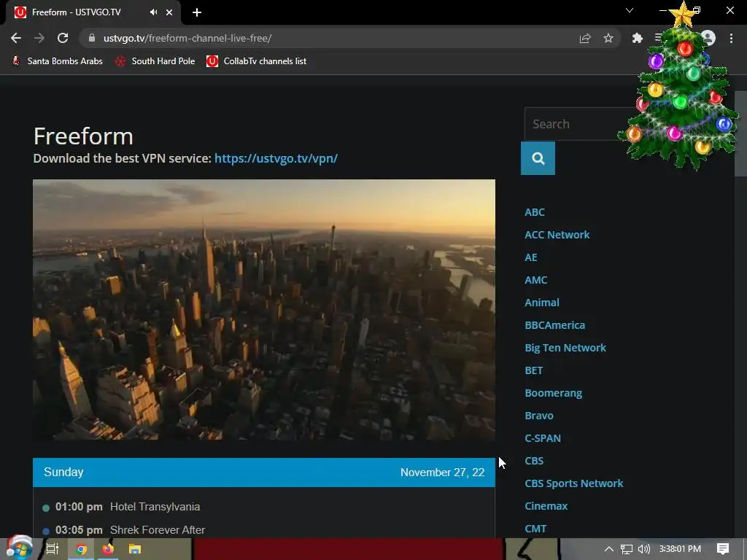Click the page vertical scrollbar thumb
Screen dimensions: 747x560
click(x=740, y=133)
